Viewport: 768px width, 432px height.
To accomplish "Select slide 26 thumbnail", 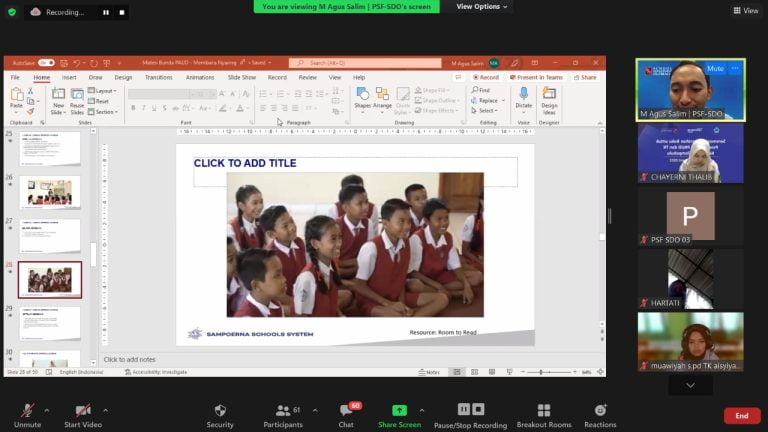I will click(50, 192).
